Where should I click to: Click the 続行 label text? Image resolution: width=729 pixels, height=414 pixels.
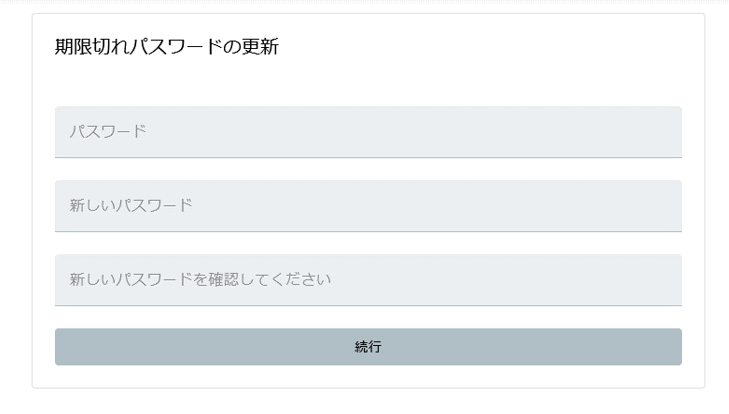[368, 347]
